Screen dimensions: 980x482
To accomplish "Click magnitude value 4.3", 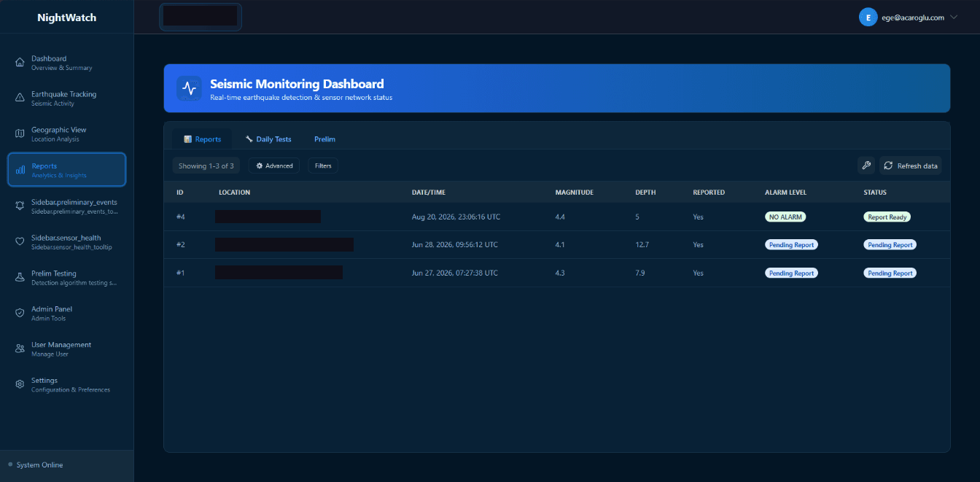I will tap(560, 273).
